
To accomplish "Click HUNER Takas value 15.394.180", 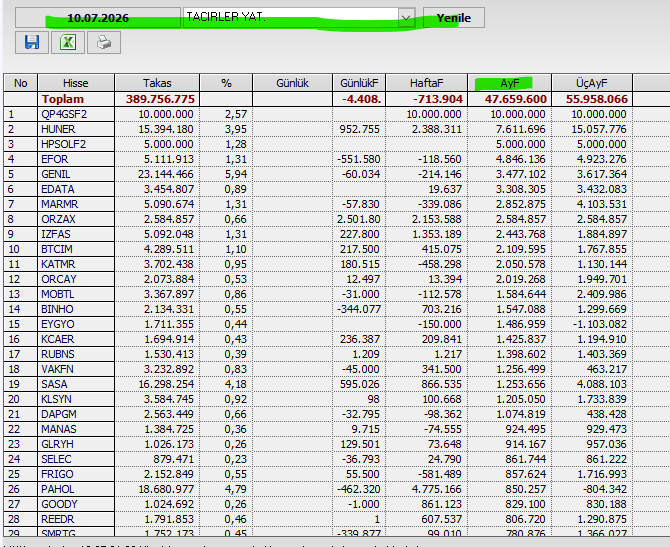I will (x=166, y=129).
